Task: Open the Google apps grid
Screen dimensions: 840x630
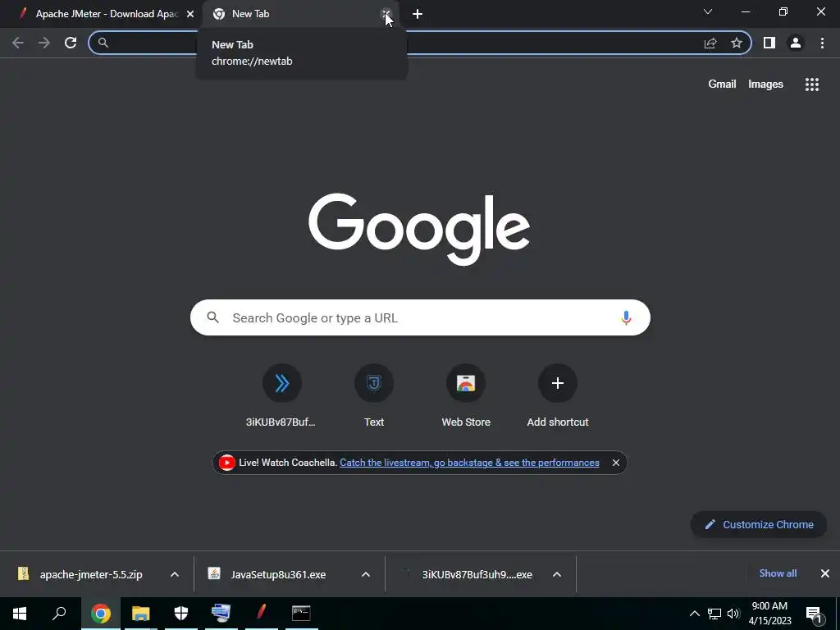Action: 812,84
